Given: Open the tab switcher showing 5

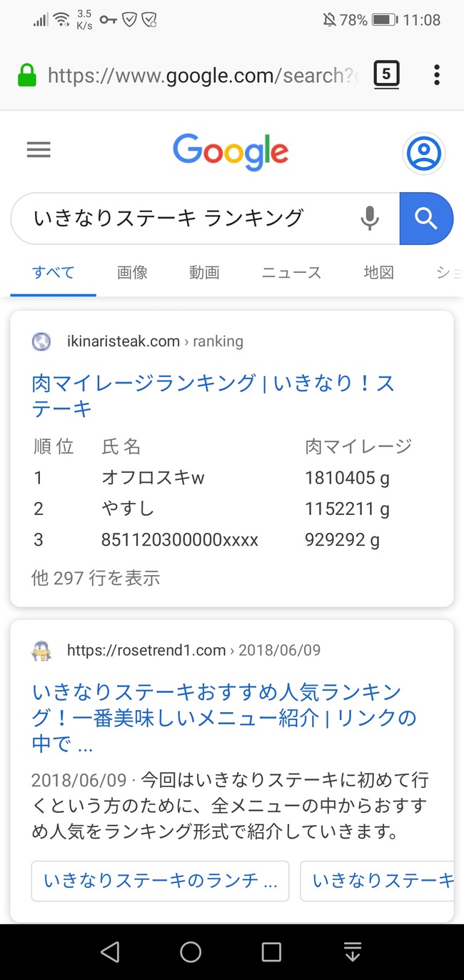Looking at the screenshot, I should (386, 74).
